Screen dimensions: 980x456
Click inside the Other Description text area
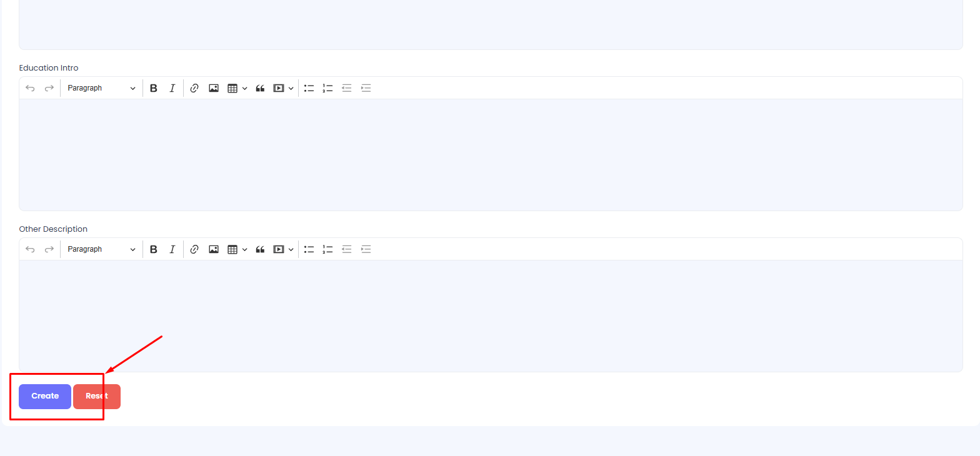(491, 316)
